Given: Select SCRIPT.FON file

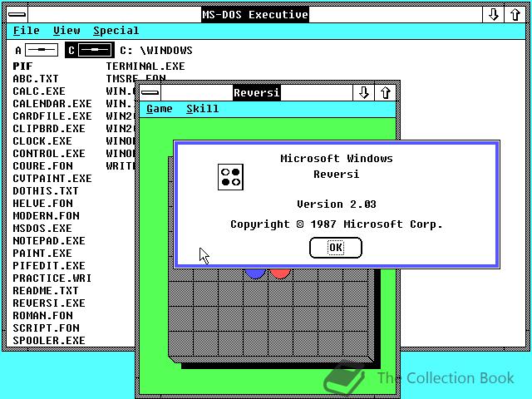Looking at the screenshot, I should point(47,328).
